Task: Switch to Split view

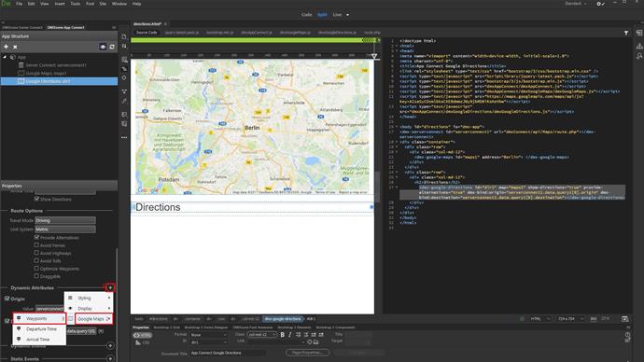Action: [x=322, y=14]
